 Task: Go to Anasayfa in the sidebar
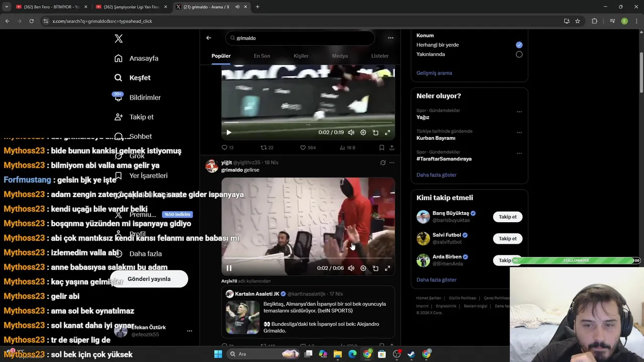[136, 58]
